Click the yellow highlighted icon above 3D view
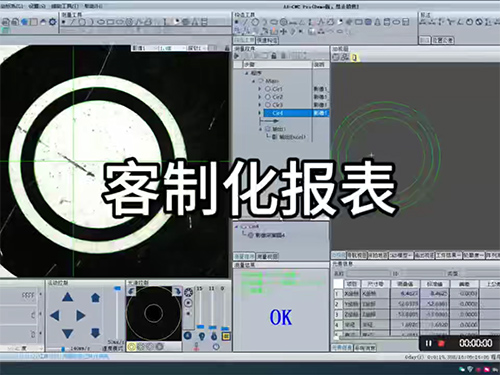 pyautogui.click(x=354, y=58)
